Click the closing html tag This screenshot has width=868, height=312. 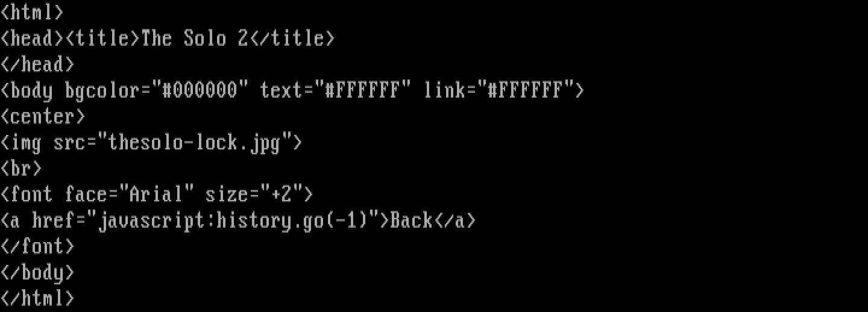point(37,298)
